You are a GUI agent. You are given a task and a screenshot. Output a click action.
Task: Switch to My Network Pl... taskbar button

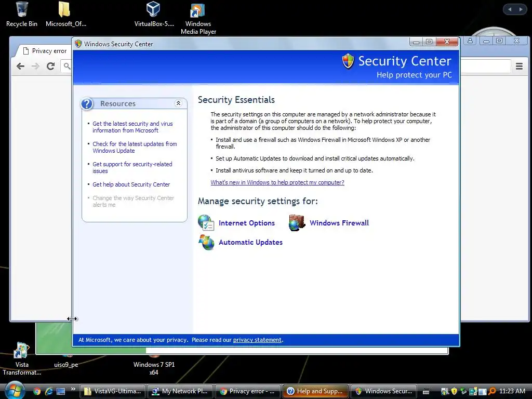point(180,391)
